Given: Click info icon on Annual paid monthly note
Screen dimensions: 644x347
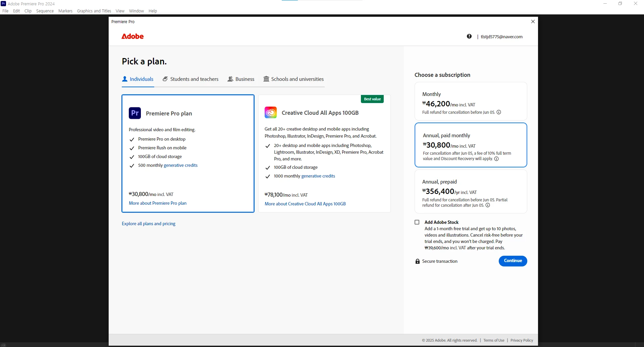Looking at the screenshot, I should [x=496, y=159].
